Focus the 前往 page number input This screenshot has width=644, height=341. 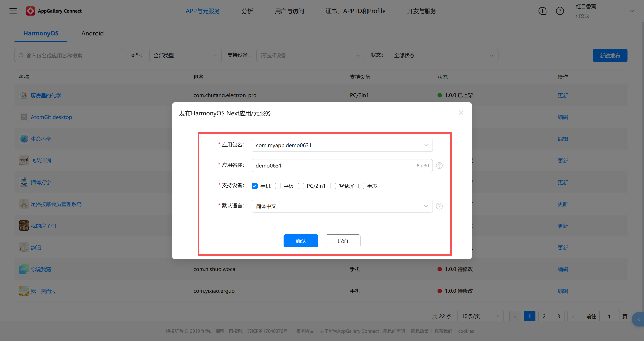point(609,316)
